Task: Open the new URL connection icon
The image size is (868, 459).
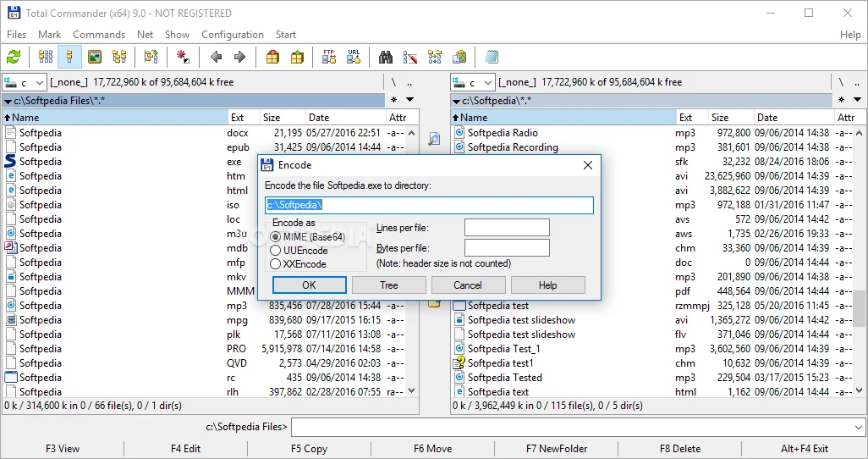Action: [354, 57]
